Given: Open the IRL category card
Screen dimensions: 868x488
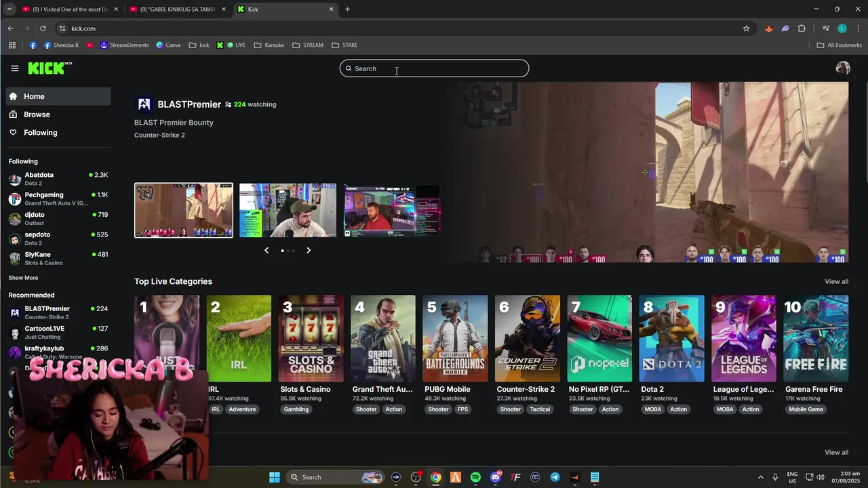Looking at the screenshot, I should tap(239, 338).
